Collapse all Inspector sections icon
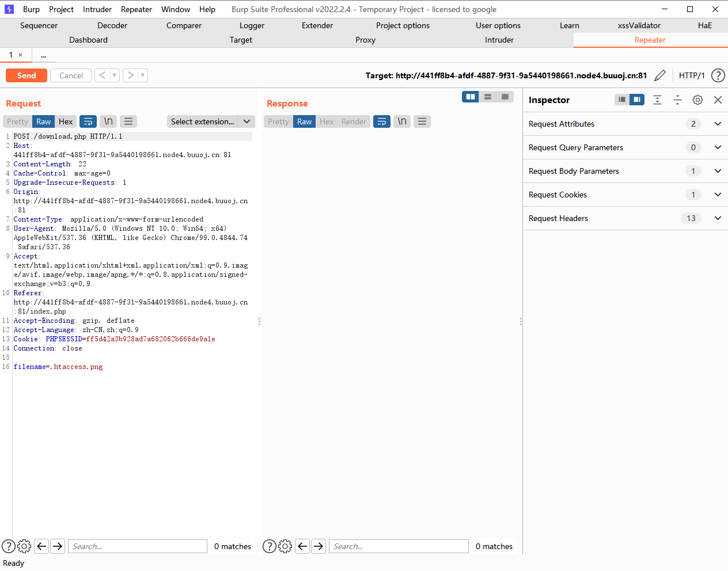This screenshot has width=728, height=571. [677, 100]
